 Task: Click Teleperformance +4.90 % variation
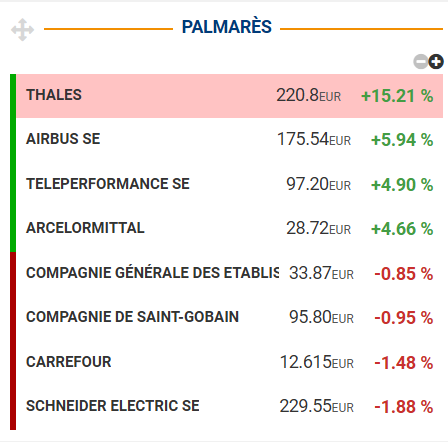tap(402, 185)
